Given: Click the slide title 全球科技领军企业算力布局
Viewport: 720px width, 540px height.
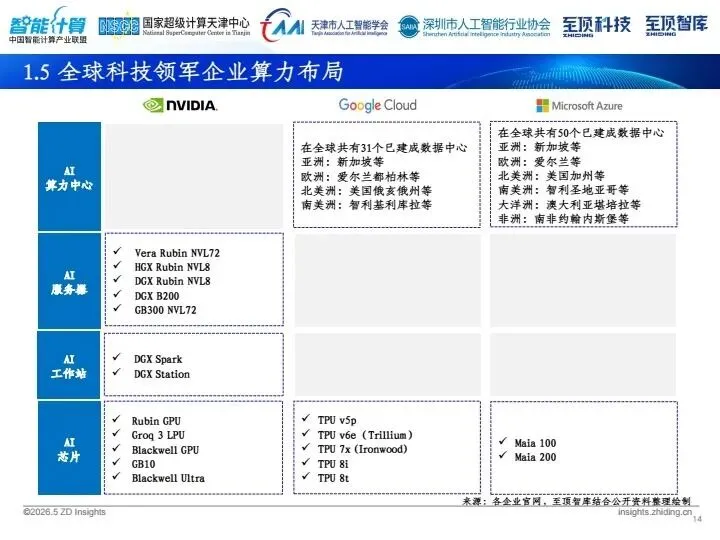Looking at the screenshot, I should [x=200, y=72].
